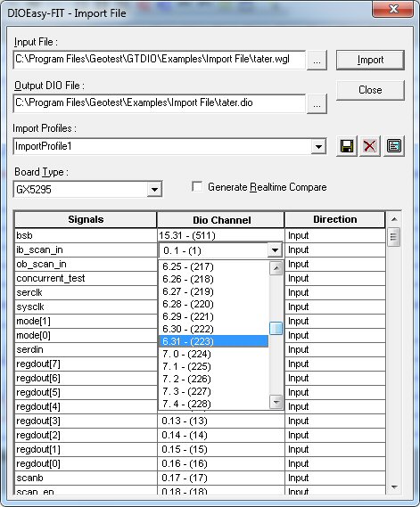
Task: Click the 0.16 - (16) channel cell
Action: click(221, 463)
